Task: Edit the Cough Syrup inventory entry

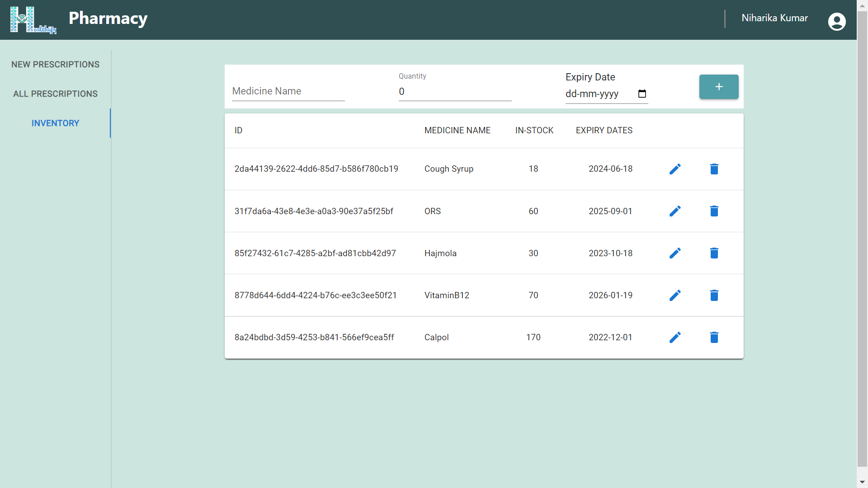Action: [x=675, y=169]
